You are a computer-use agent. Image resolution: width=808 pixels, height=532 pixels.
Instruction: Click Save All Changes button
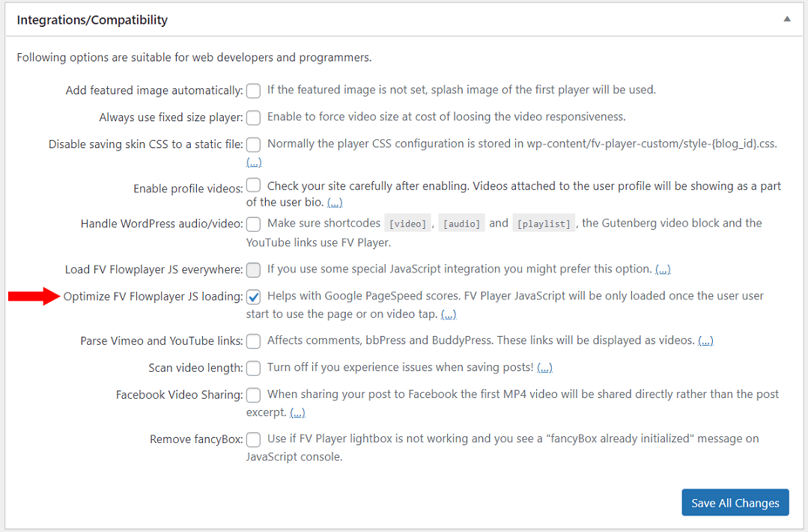tap(735, 503)
